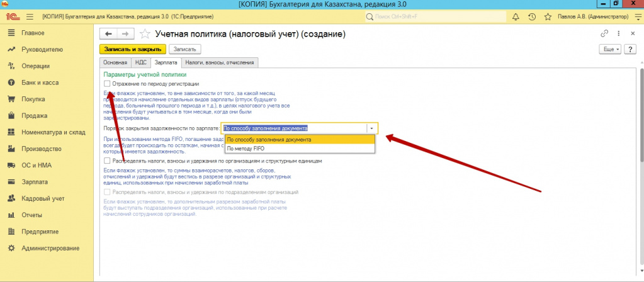Click the global search field
This screenshot has height=282, width=644.
[435, 17]
